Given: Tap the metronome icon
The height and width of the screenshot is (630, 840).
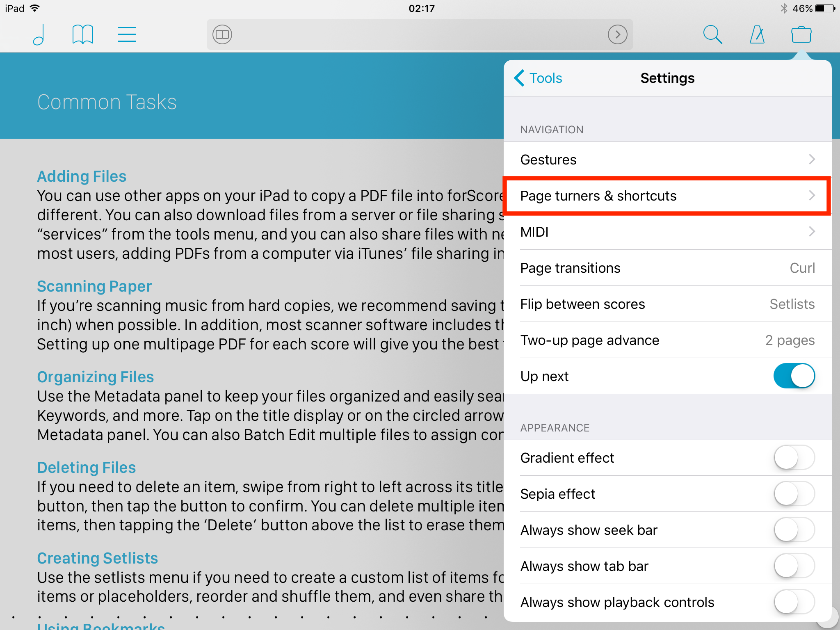Looking at the screenshot, I should click(756, 34).
